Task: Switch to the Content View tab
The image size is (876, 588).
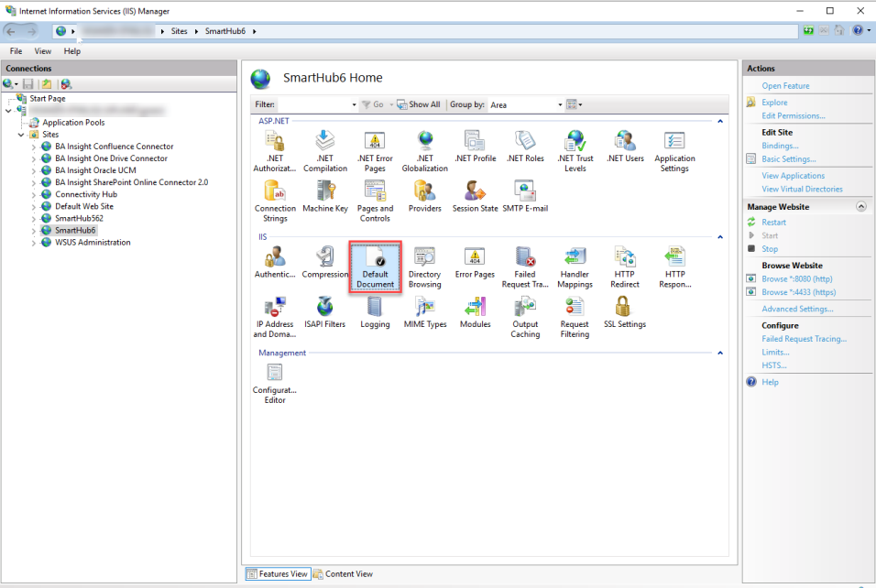Action: point(343,574)
